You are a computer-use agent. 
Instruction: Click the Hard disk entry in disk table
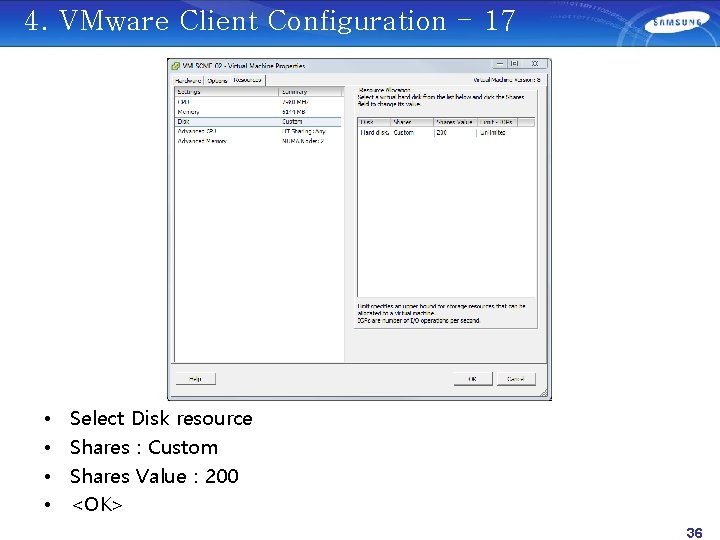click(x=374, y=133)
